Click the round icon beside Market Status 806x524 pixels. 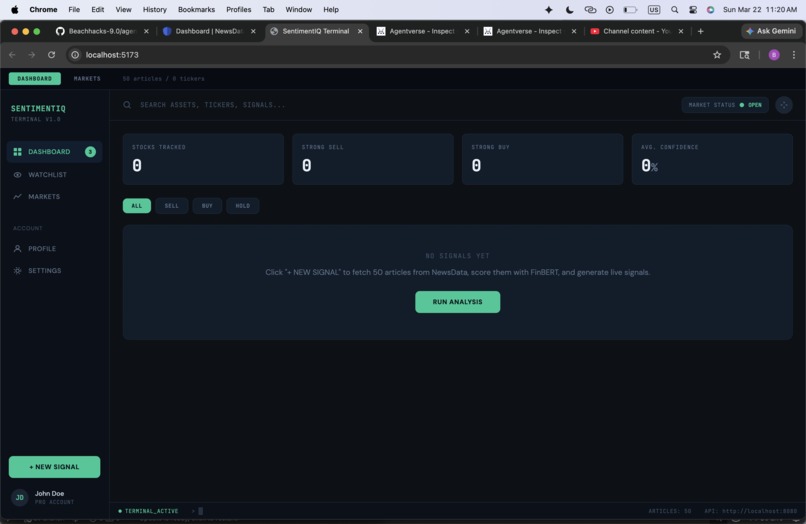click(x=784, y=105)
